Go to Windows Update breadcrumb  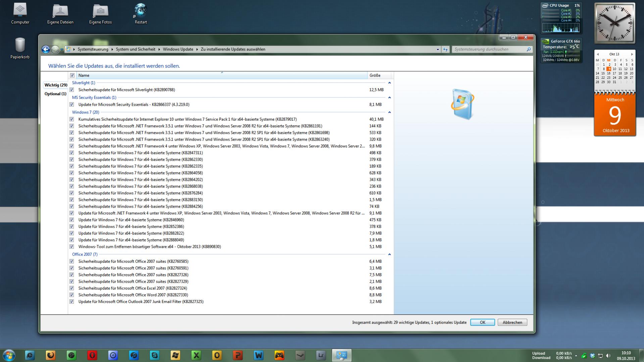pos(178,49)
